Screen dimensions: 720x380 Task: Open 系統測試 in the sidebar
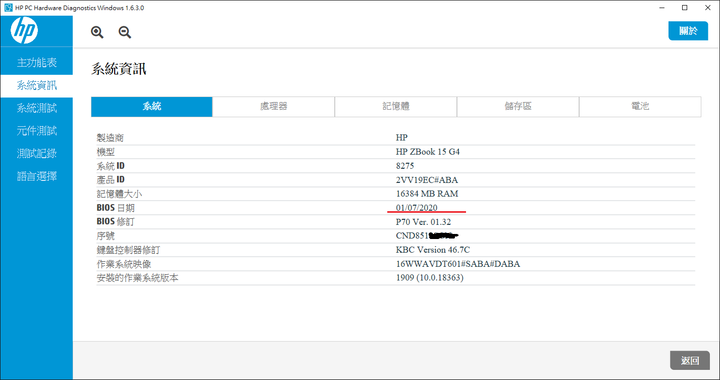click(x=37, y=108)
